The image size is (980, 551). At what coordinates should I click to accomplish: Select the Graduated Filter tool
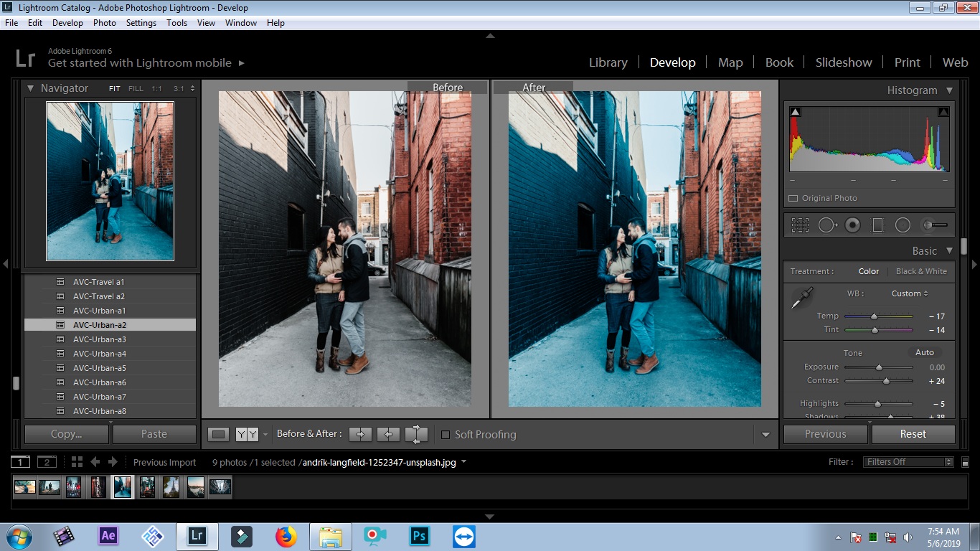point(877,225)
